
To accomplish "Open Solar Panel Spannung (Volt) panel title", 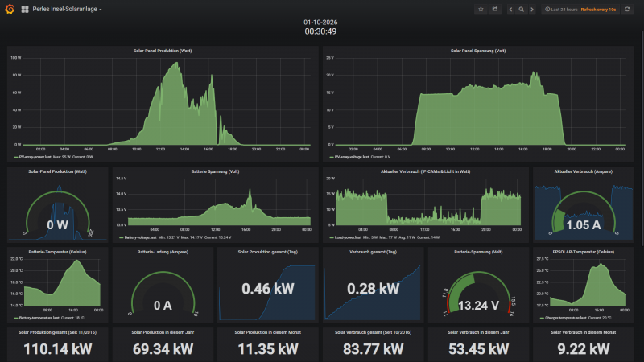I will point(478,51).
